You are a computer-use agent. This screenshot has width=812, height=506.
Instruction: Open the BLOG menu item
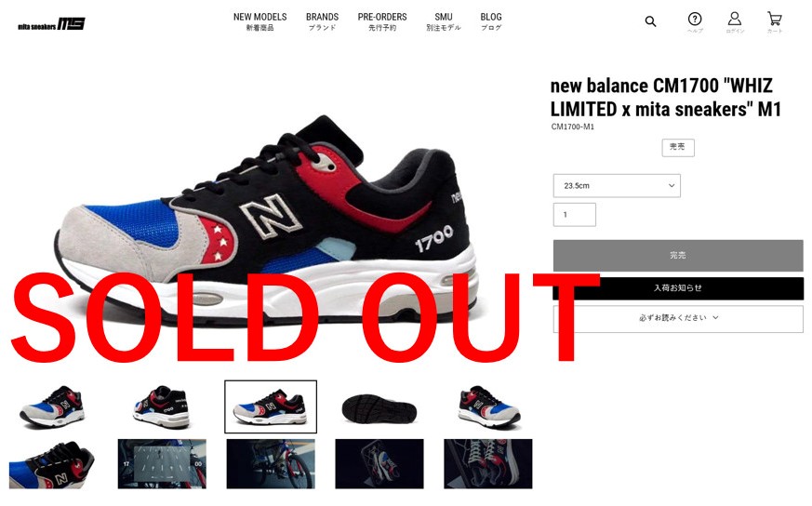coord(491,21)
